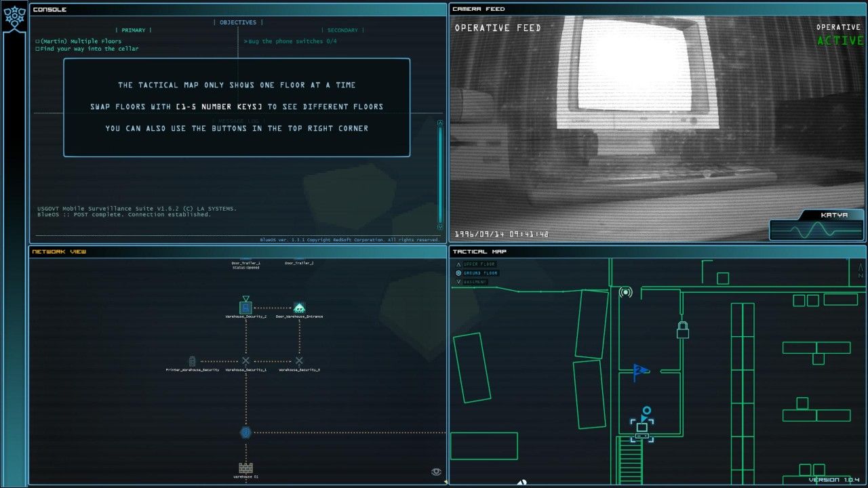Click the blue shield network node
The width and height of the screenshot is (868, 488).
(245, 432)
